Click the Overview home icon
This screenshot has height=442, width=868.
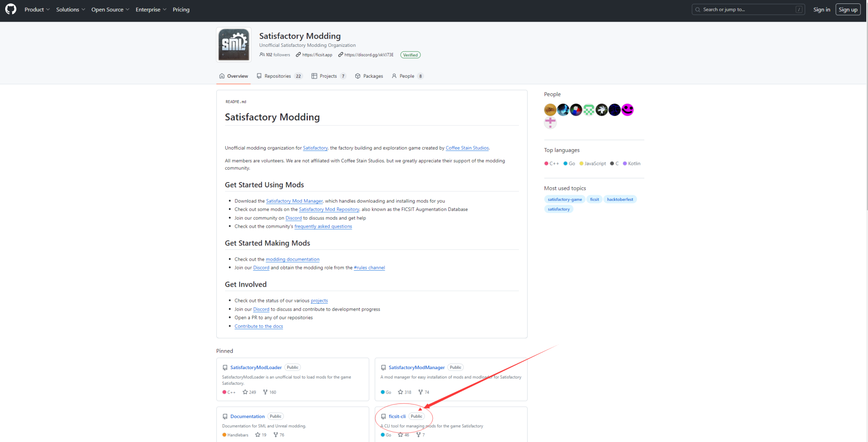click(x=222, y=76)
